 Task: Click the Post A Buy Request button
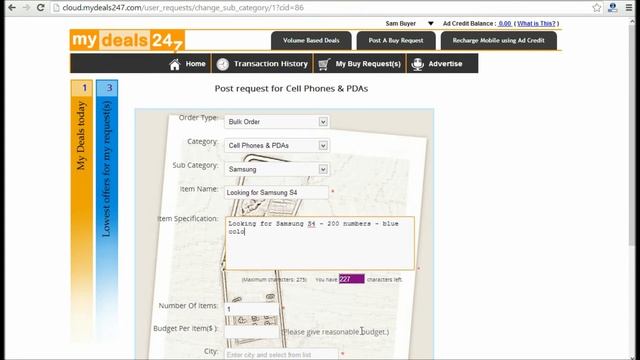pyautogui.click(x=396, y=40)
